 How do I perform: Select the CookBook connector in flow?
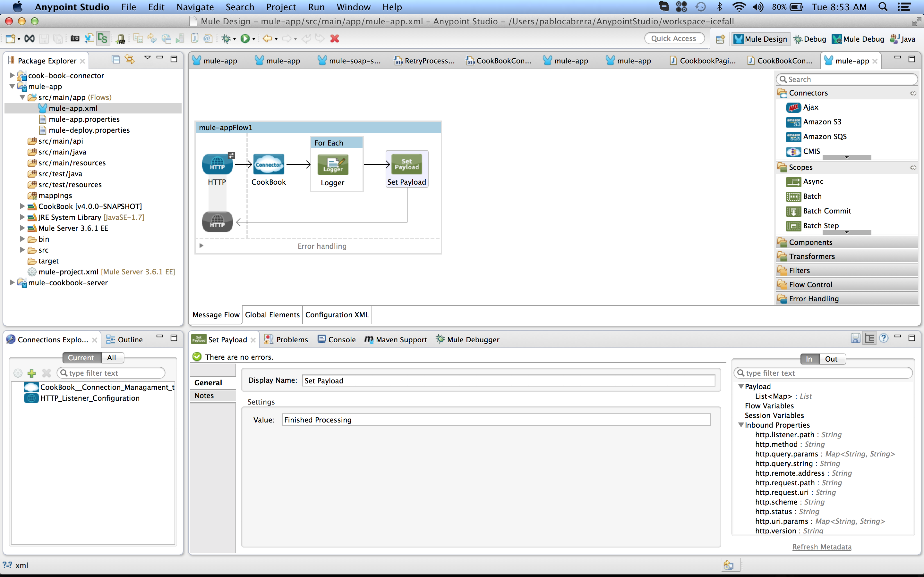(x=269, y=164)
